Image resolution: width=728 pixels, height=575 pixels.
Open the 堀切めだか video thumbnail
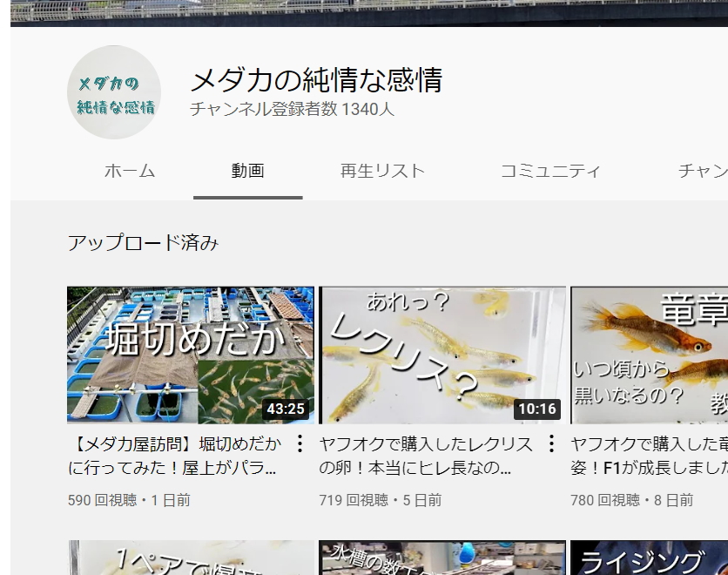point(191,355)
